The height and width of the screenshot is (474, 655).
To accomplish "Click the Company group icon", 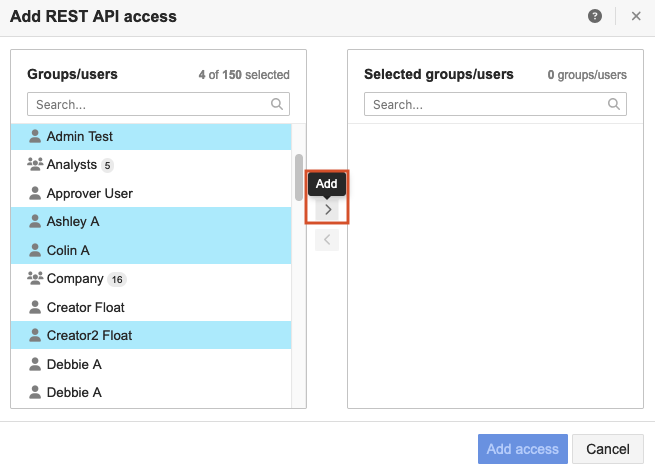I will (x=35, y=279).
